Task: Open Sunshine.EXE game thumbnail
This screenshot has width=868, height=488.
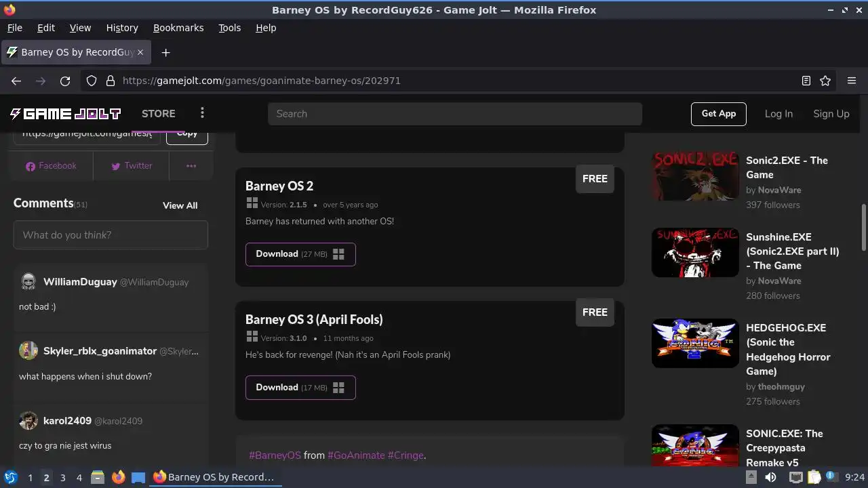Action: click(x=695, y=252)
